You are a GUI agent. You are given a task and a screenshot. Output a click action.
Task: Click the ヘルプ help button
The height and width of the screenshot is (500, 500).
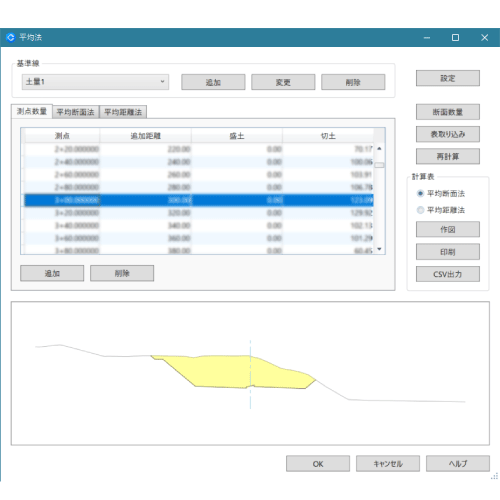[458, 463]
